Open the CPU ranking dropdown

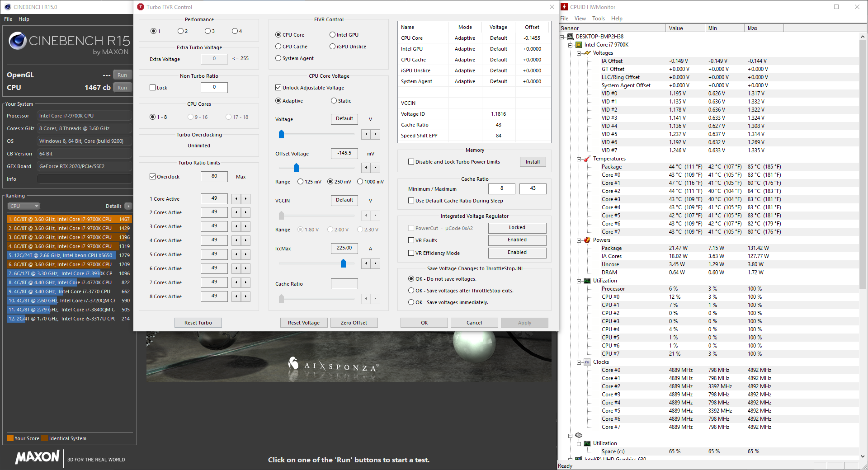(24, 206)
